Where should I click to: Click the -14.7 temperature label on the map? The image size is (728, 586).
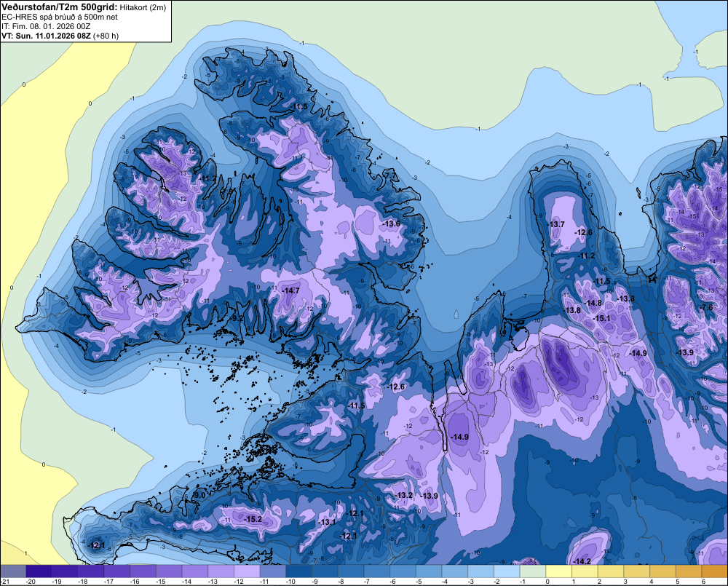coord(290,290)
